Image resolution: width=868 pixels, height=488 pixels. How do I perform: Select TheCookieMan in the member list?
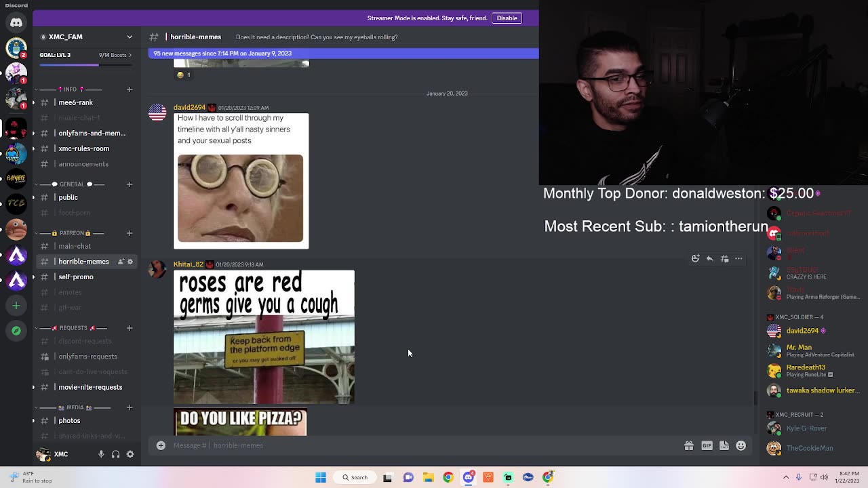click(x=811, y=448)
